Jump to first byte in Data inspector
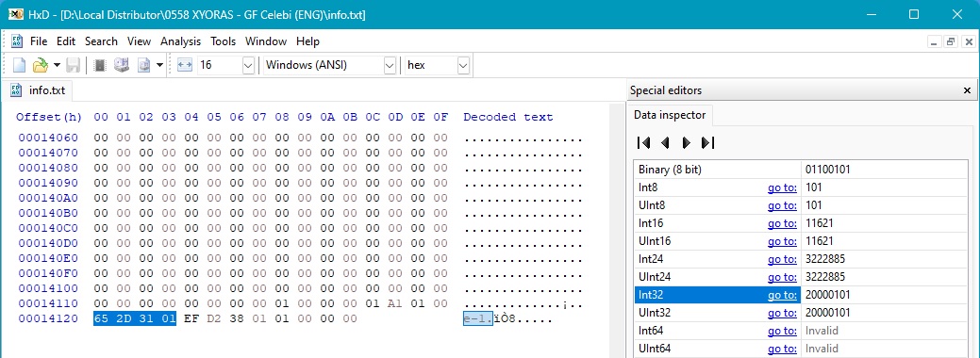 (643, 142)
